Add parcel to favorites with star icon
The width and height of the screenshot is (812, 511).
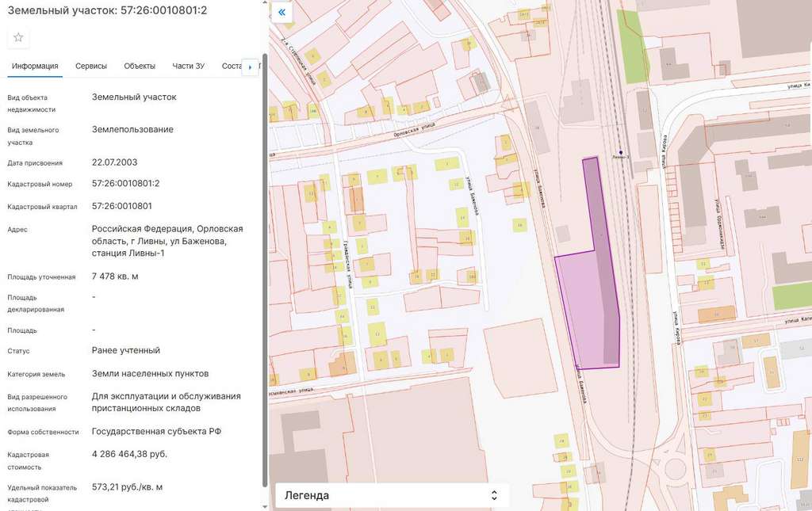click(18, 37)
